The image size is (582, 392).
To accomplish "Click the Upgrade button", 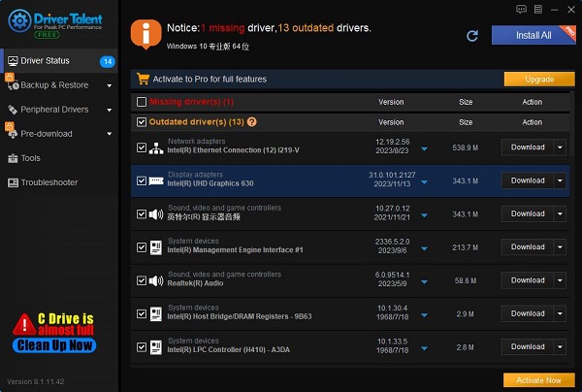I will 539,79.
